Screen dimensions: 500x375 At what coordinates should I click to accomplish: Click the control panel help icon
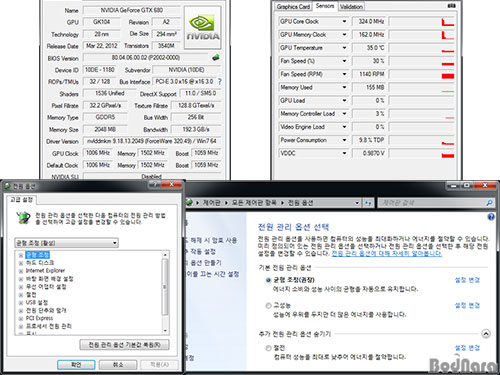[x=491, y=217]
